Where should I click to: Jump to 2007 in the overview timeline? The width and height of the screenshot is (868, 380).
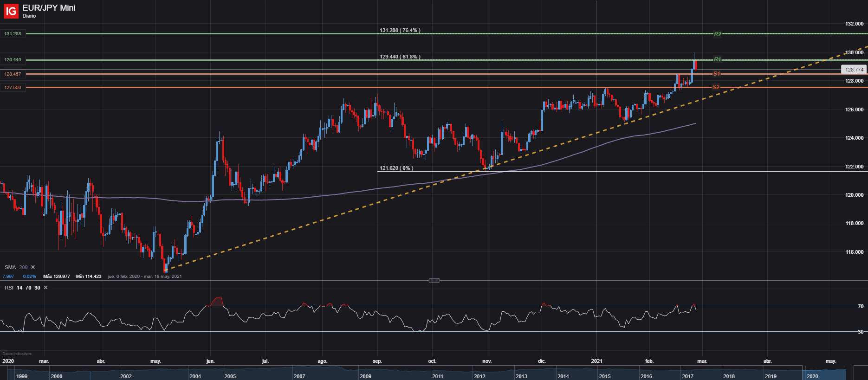(x=299, y=376)
